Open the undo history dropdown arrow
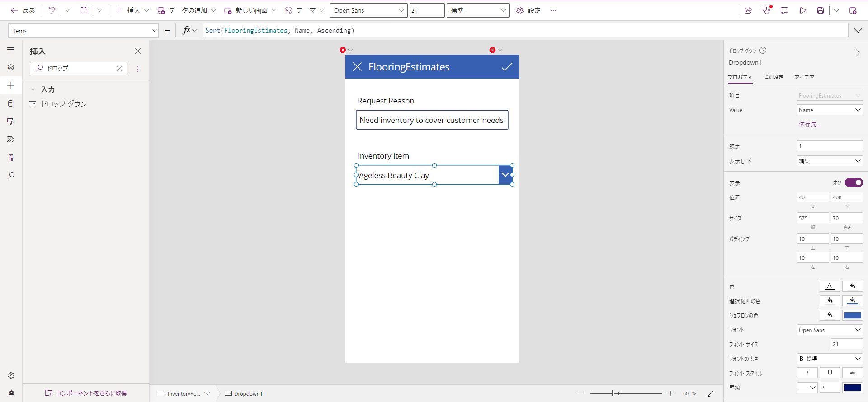The width and height of the screenshot is (868, 402). pyautogui.click(x=68, y=10)
